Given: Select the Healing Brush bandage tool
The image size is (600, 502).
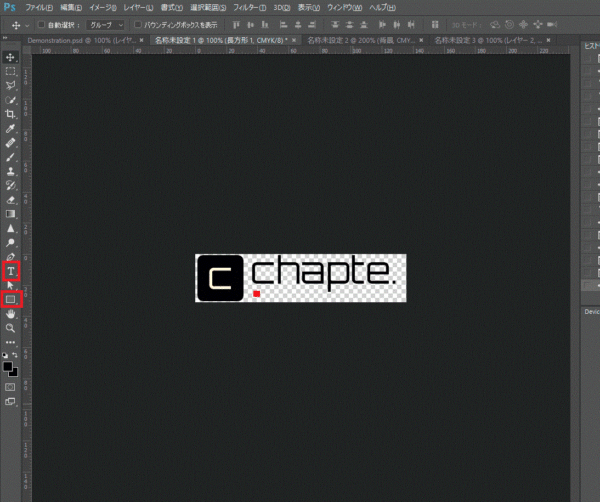Looking at the screenshot, I should point(10,143).
